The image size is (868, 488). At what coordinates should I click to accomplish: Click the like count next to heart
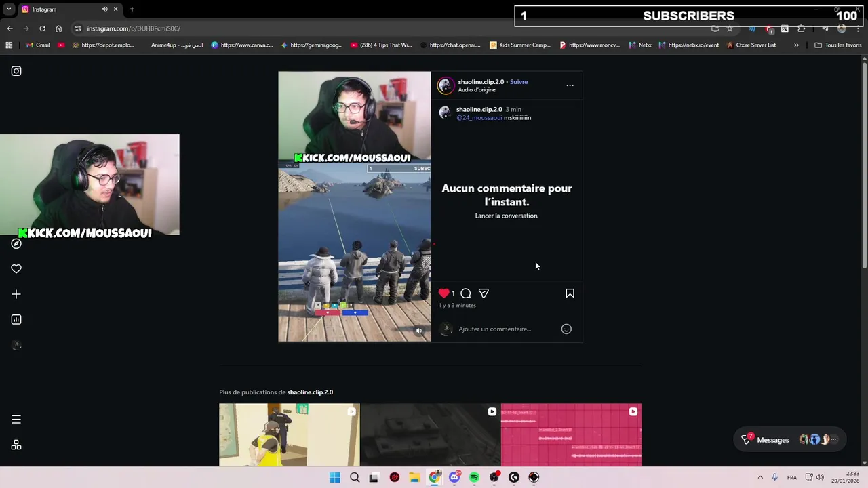point(453,293)
